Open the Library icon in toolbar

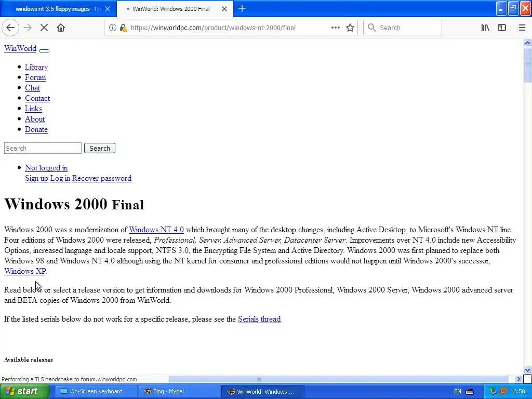[x=485, y=28]
